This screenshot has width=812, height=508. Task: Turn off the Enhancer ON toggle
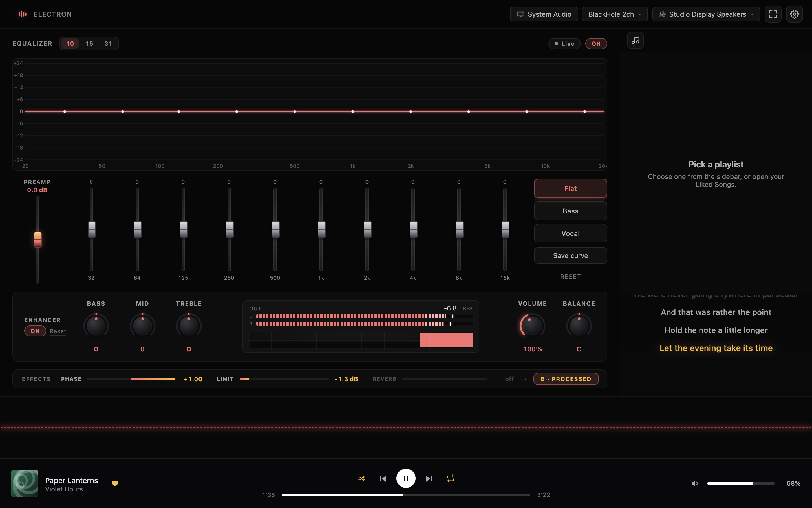[35, 331]
